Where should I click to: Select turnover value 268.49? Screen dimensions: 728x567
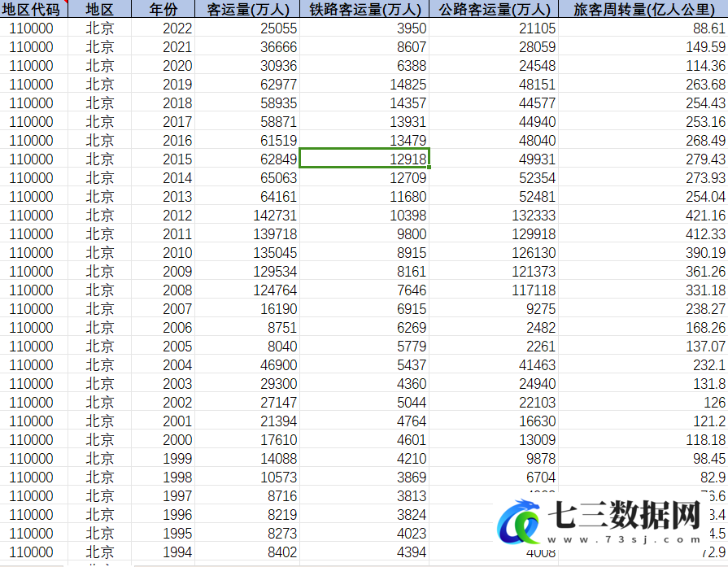[x=643, y=140]
